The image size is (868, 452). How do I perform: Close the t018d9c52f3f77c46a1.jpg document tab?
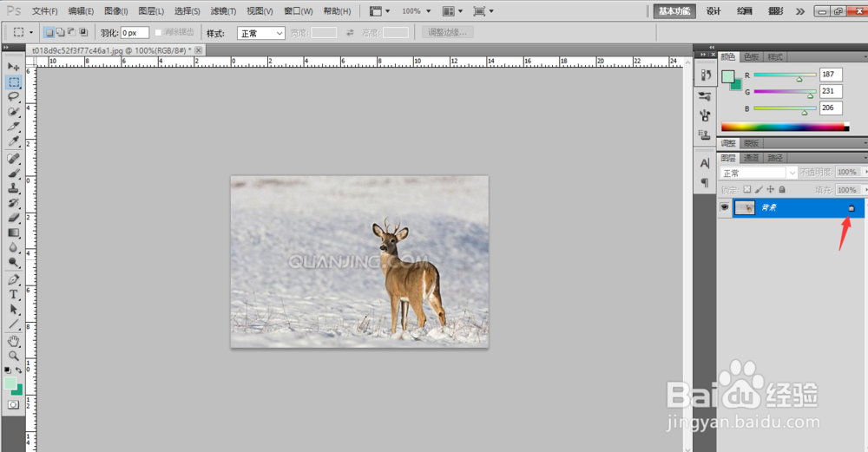pos(198,50)
